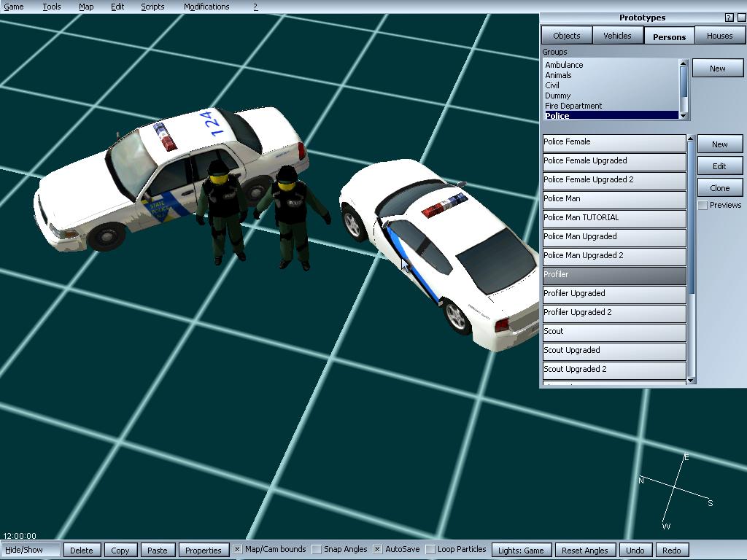This screenshot has width=747, height=560.
Task: Open the question mark help menu
Action: coord(255,7)
